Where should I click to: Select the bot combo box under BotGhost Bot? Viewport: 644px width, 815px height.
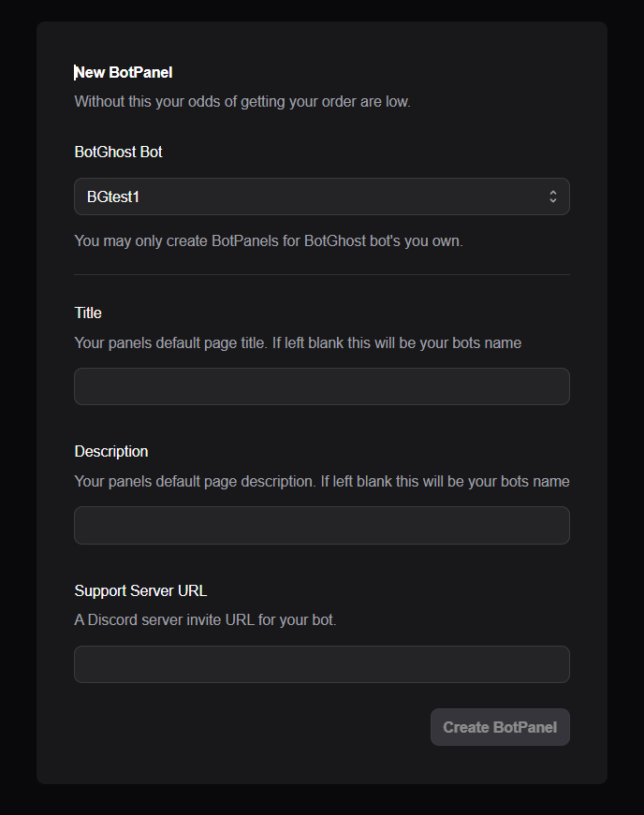[322, 196]
